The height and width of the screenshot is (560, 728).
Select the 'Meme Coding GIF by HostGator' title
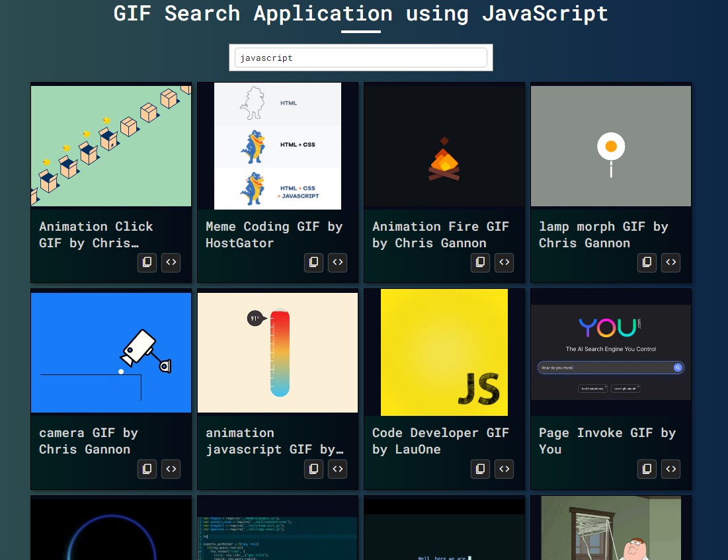tap(274, 235)
